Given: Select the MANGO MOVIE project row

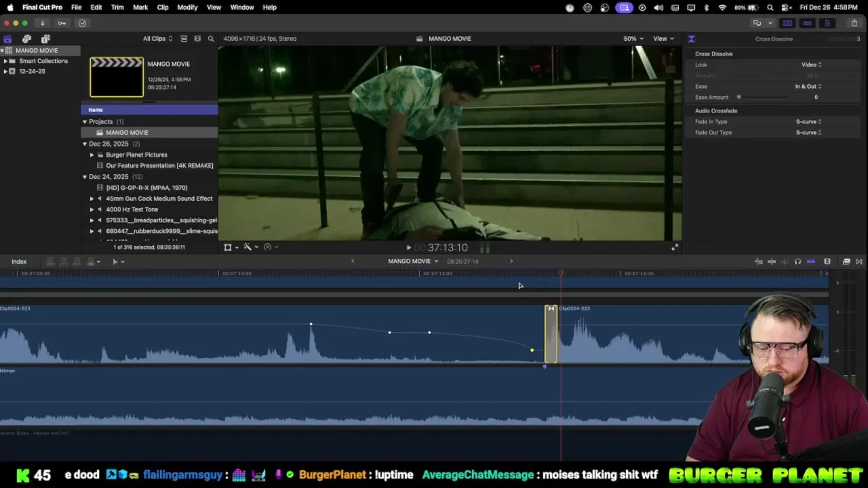Looking at the screenshot, I should point(149,133).
